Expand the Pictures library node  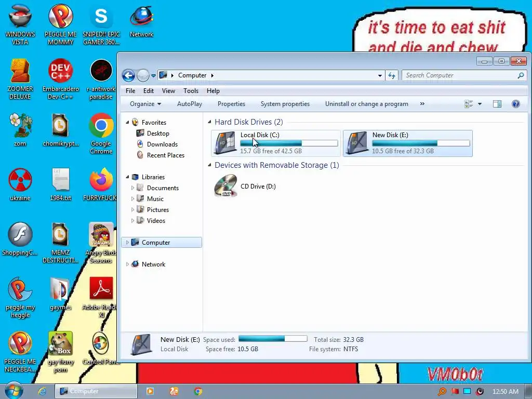[x=132, y=209]
